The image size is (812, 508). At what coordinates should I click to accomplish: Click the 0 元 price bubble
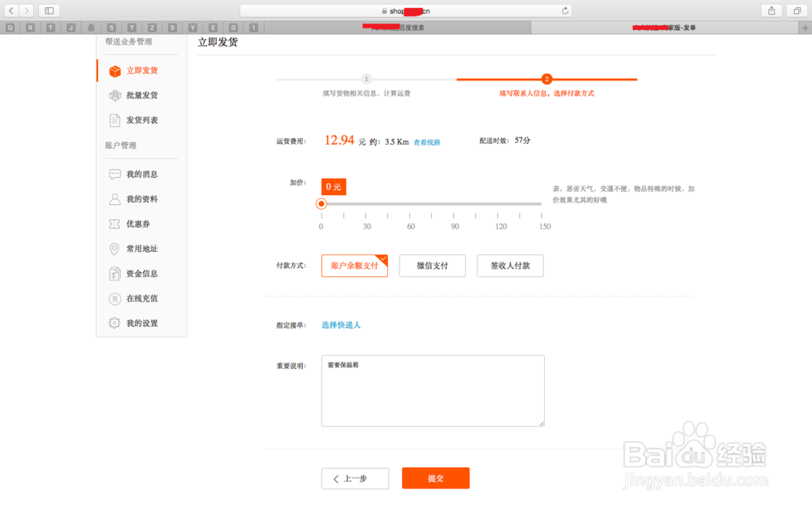(334, 187)
